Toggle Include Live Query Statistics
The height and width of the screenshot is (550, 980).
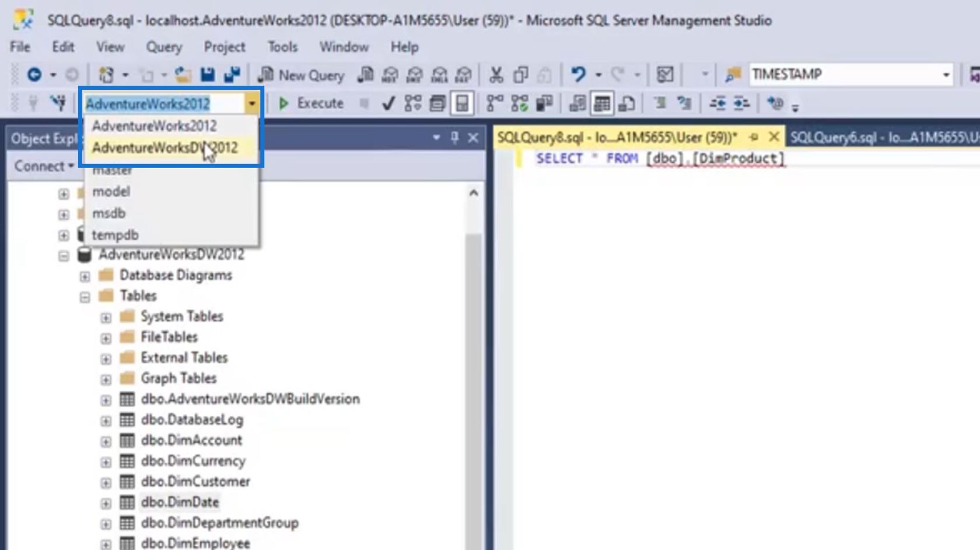(x=519, y=104)
